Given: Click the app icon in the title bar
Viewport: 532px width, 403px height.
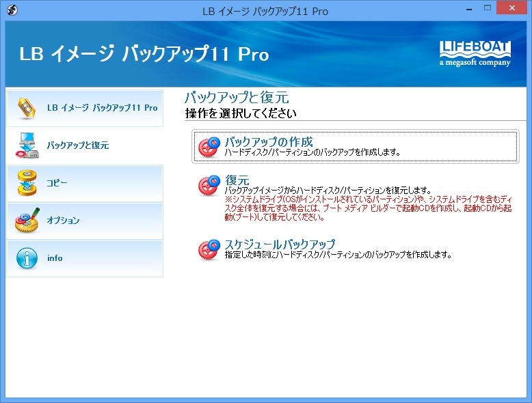Looking at the screenshot, I should point(12,10).
